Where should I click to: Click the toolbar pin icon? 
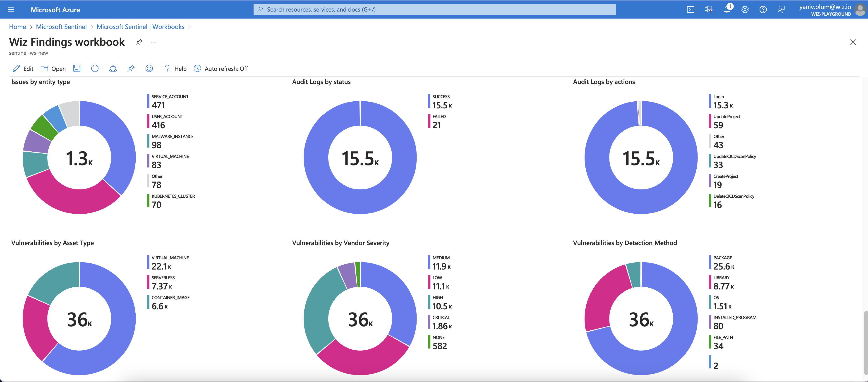(x=131, y=68)
